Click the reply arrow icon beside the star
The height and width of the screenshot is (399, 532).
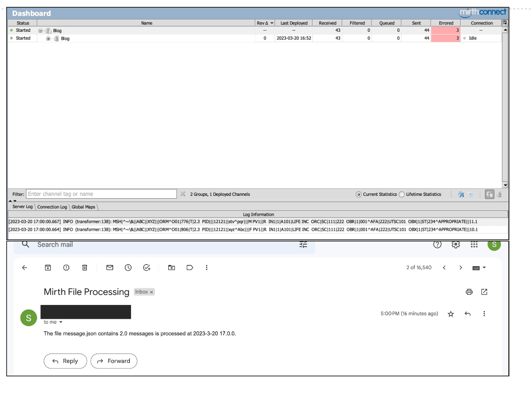point(468,314)
